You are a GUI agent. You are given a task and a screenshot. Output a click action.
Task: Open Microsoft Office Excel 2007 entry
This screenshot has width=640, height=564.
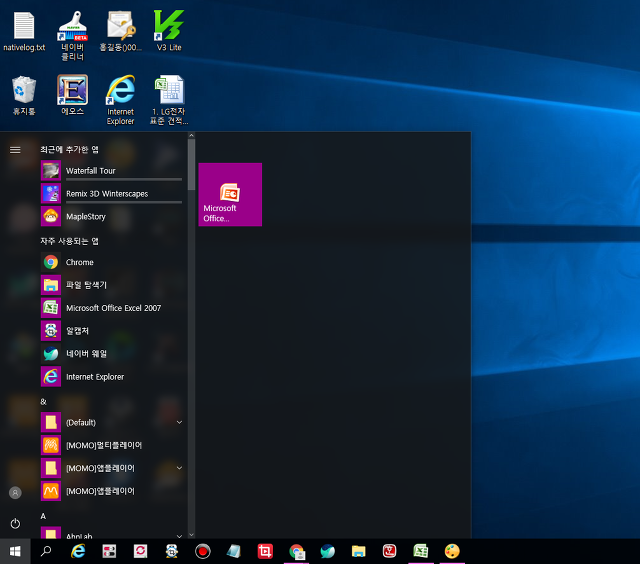111,308
